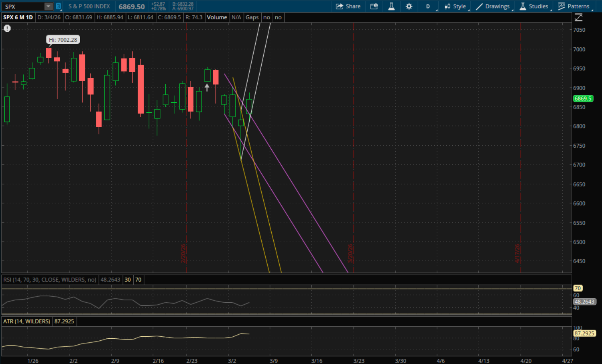602x364 pixels.
Task: Click the exclamation warning icon on chart
Action: 7,28
